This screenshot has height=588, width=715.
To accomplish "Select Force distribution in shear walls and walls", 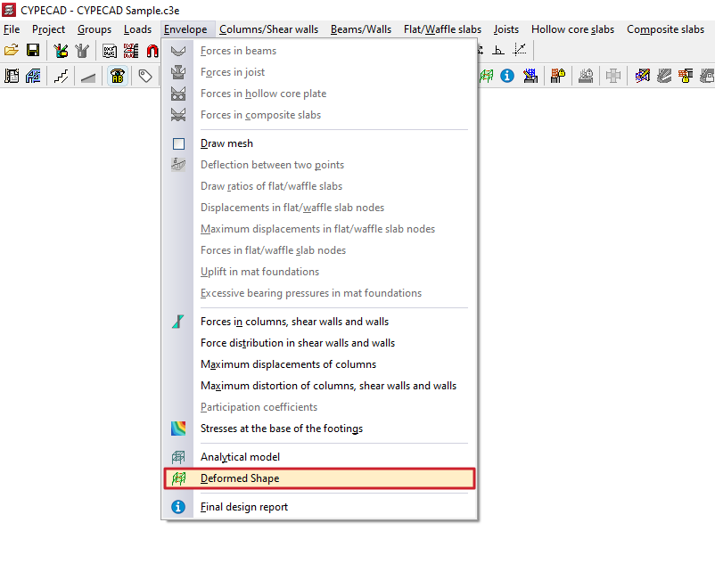I will click(319, 343).
